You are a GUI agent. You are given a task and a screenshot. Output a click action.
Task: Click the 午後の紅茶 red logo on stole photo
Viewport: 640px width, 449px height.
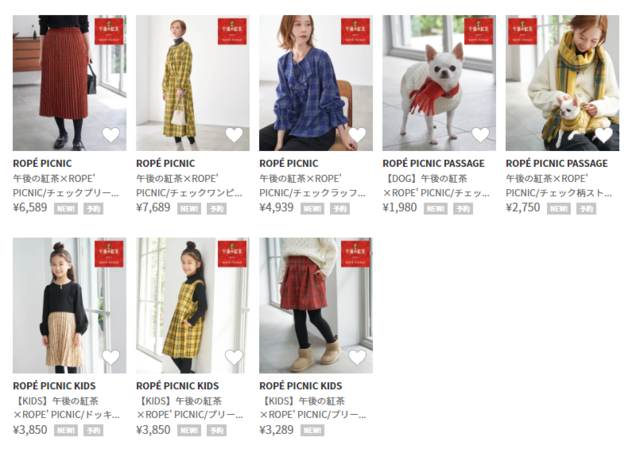(x=522, y=31)
